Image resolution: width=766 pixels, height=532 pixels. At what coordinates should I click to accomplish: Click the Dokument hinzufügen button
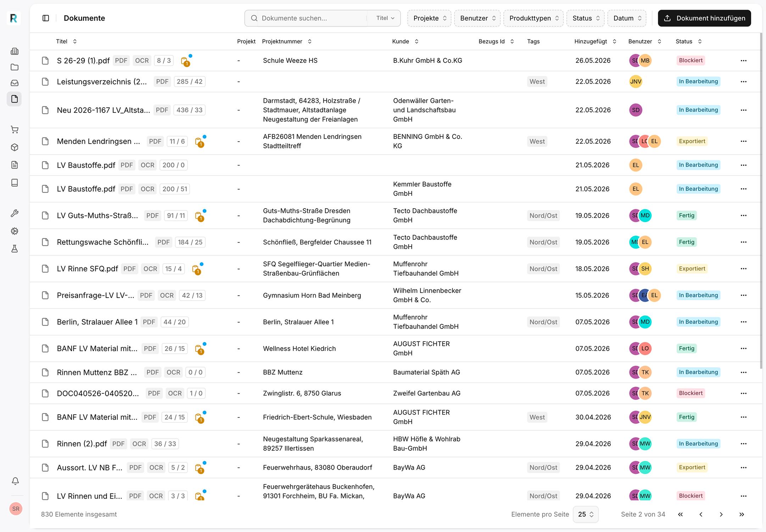(704, 18)
